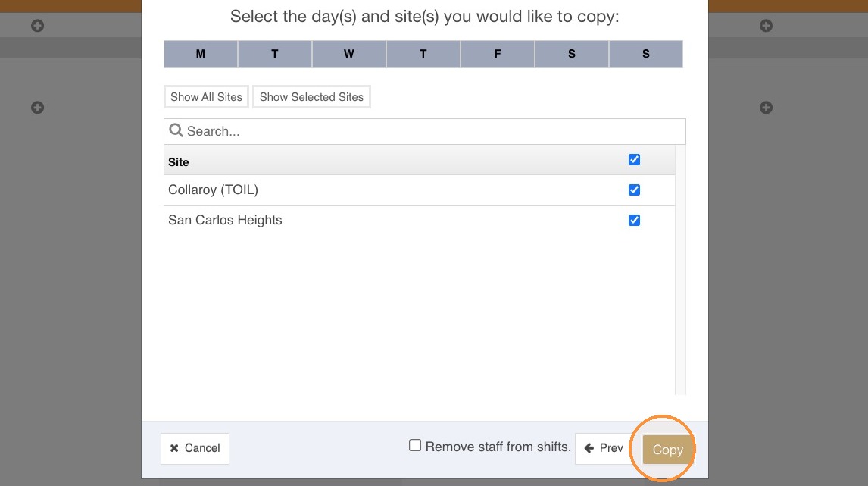Go back with the Prev button
868x486 pixels.
(x=604, y=448)
